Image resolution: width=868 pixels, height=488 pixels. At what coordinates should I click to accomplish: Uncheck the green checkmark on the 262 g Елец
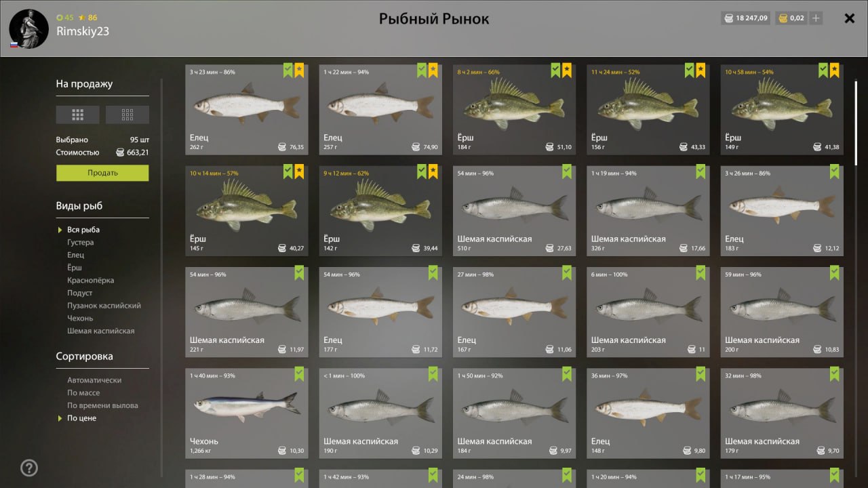pyautogui.click(x=288, y=70)
